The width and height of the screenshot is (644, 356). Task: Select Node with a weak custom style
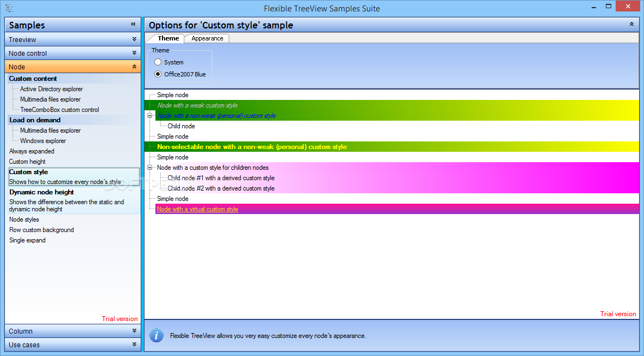[197, 105]
